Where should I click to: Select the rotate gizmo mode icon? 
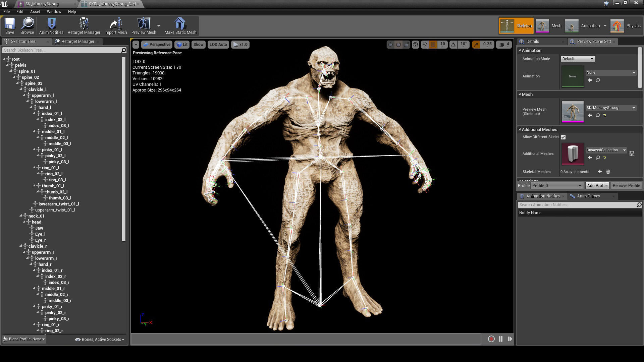point(398,45)
